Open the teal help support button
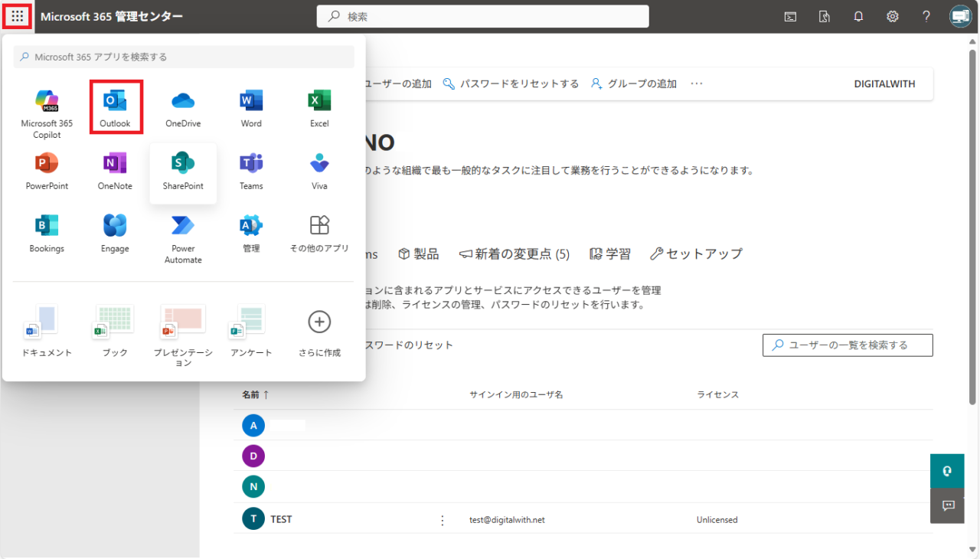Viewport: 980px width, 559px height. pos(947,471)
